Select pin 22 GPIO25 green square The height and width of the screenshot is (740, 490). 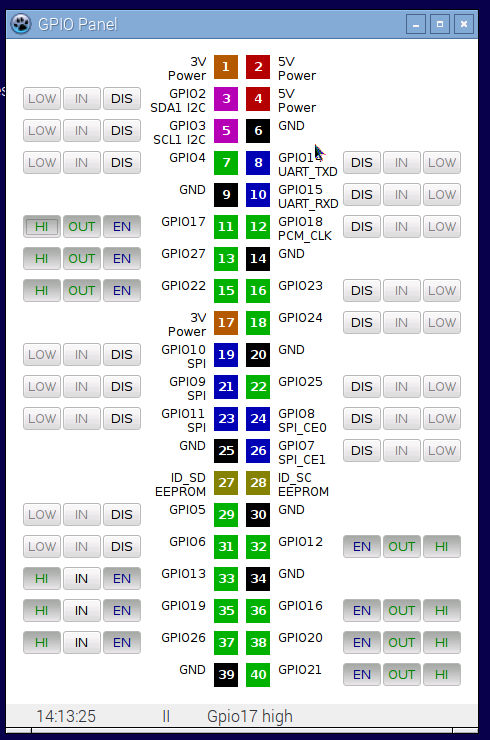(x=258, y=387)
